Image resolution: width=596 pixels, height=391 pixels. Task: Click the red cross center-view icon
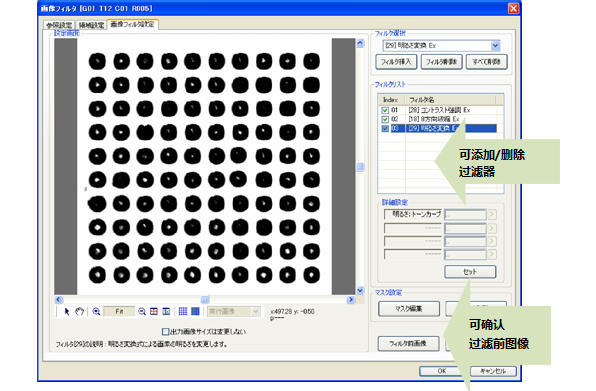click(154, 312)
